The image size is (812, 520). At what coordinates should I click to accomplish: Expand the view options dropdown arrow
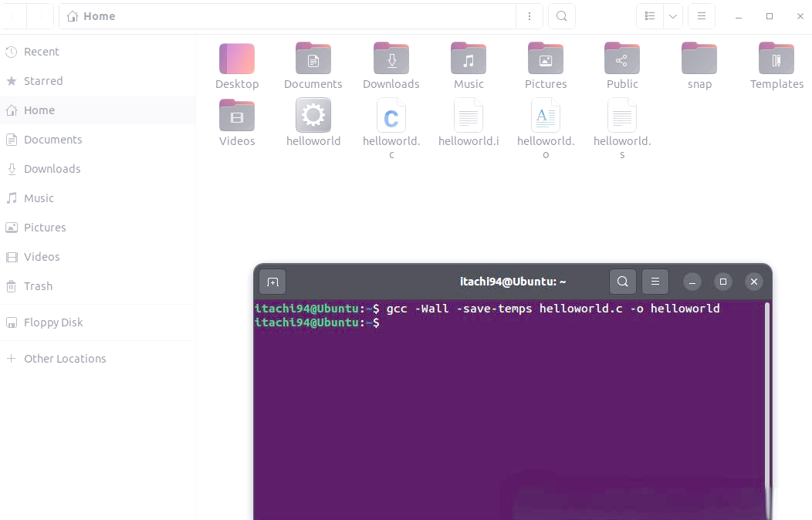[673, 16]
